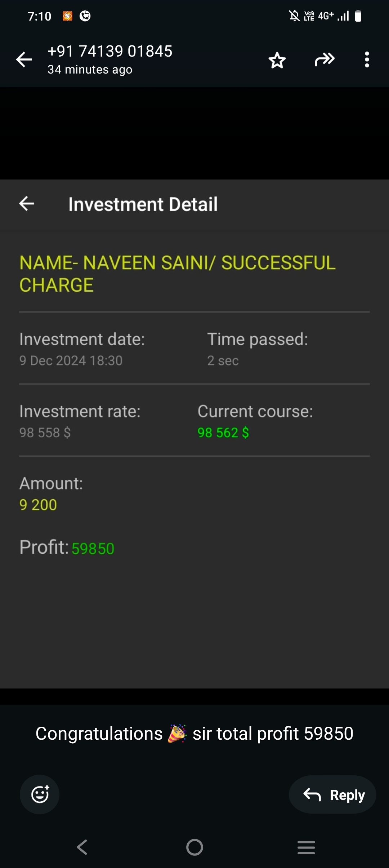Tap the profit value 59850

[93, 549]
